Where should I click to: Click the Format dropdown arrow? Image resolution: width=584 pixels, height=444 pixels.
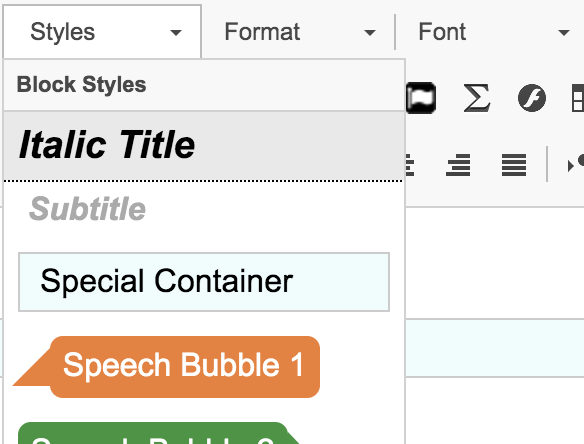pos(369,33)
